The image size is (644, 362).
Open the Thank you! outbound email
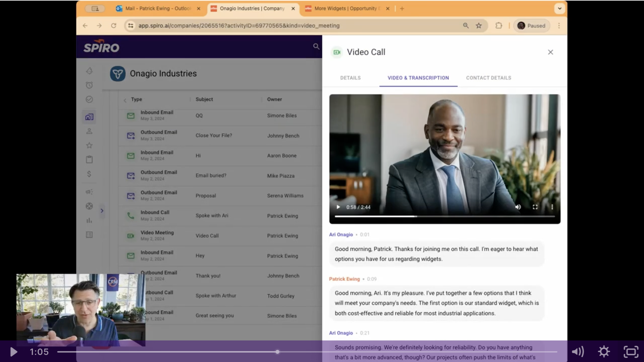220,276
